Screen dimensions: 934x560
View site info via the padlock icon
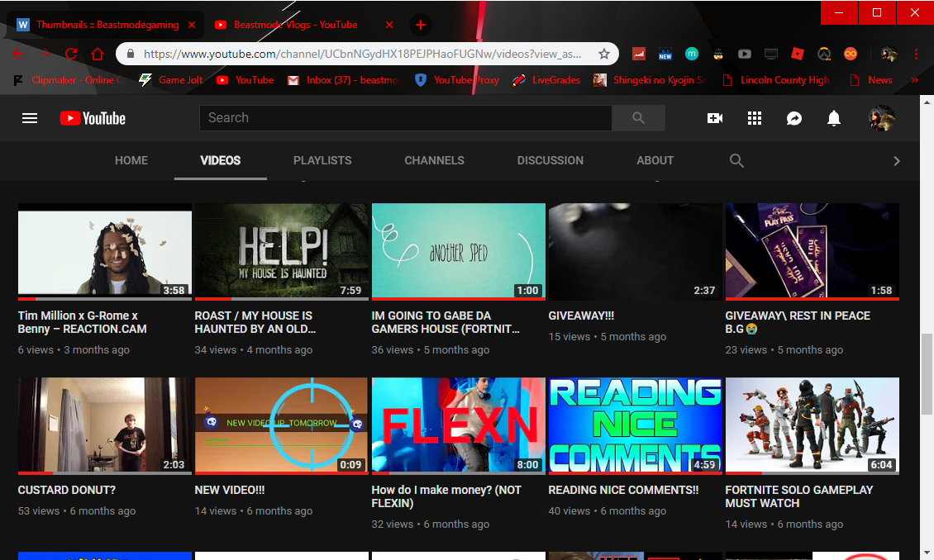point(130,55)
